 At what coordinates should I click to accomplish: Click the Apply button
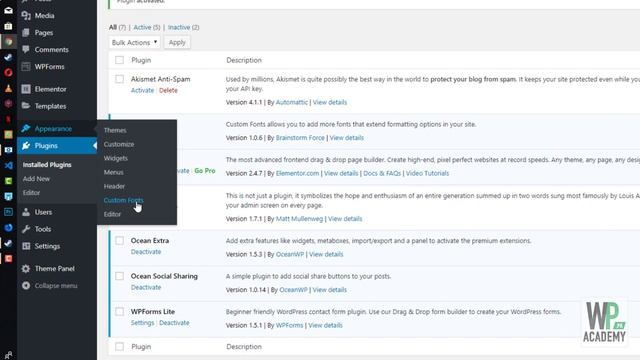177,42
